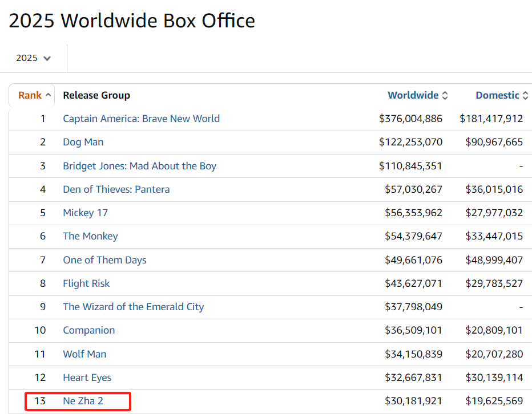Click the Domestic sort arrows icon
532x414 pixels.
pos(525,96)
